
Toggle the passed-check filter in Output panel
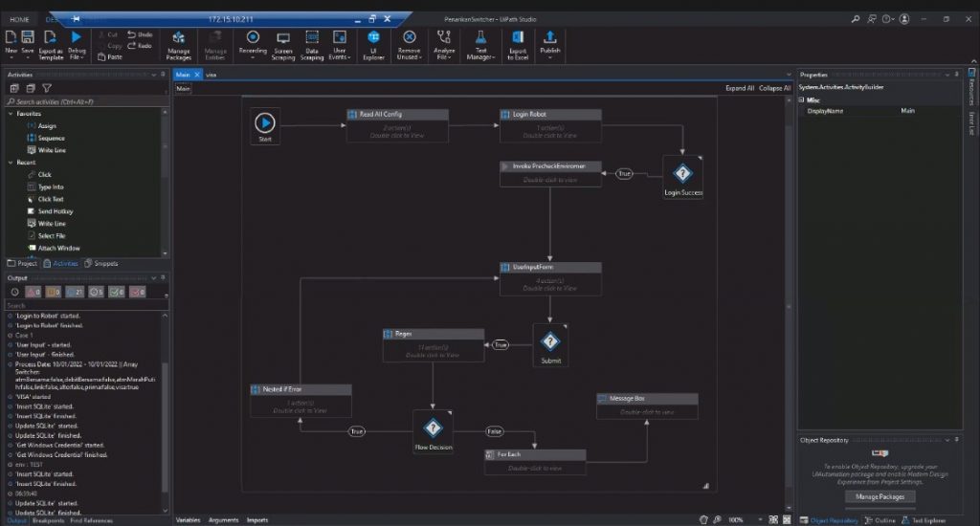[x=117, y=292]
